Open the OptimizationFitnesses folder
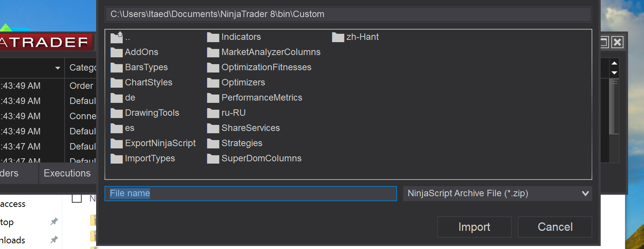The height and width of the screenshot is (249, 644). [x=259, y=67]
